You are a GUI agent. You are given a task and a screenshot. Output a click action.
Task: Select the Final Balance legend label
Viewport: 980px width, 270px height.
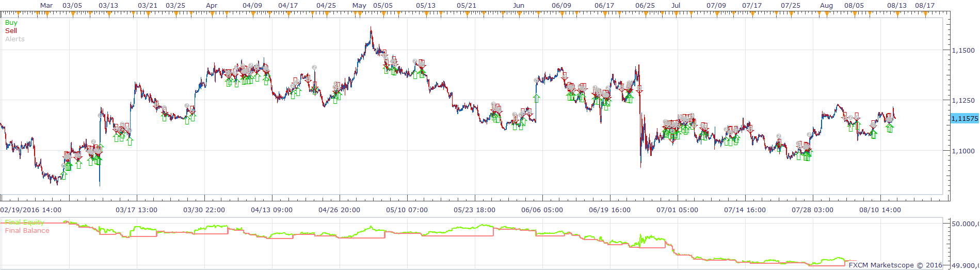pos(27,231)
